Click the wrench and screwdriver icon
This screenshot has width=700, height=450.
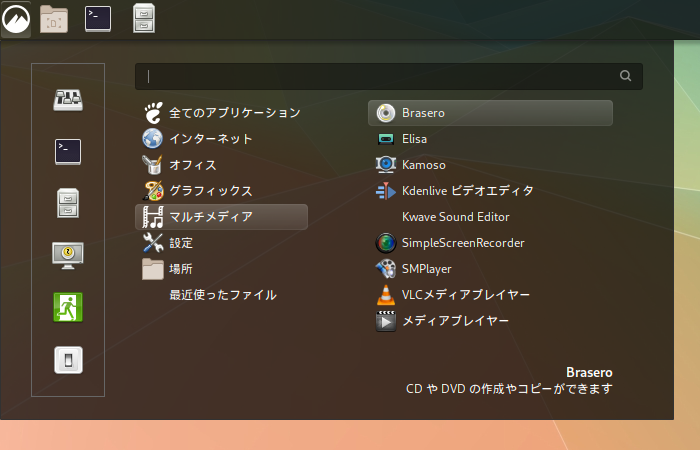[x=153, y=243]
